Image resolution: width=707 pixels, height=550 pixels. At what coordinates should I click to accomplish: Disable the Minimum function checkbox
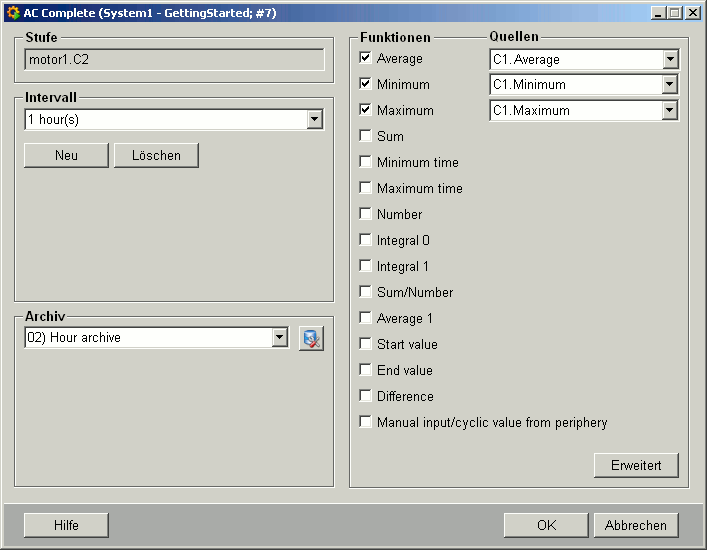click(x=366, y=85)
